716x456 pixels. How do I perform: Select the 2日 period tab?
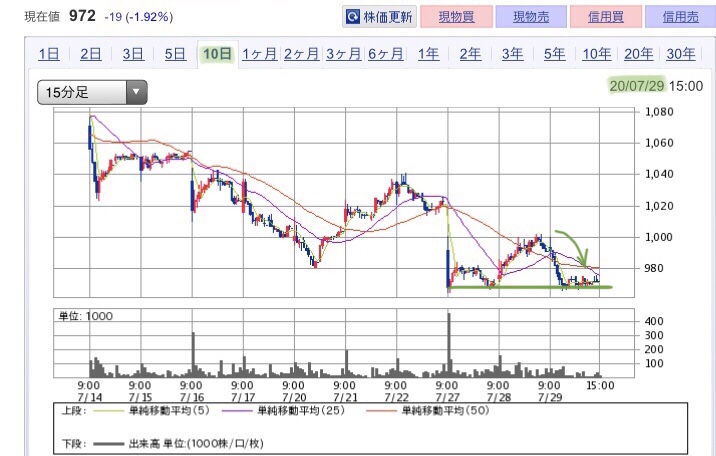click(x=91, y=54)
